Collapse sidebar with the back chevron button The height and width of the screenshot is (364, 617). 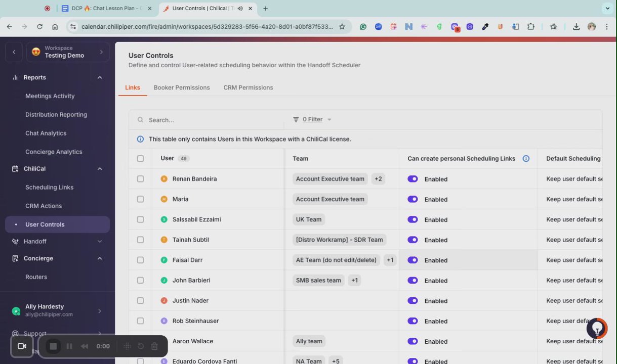(x=14, y=52)
